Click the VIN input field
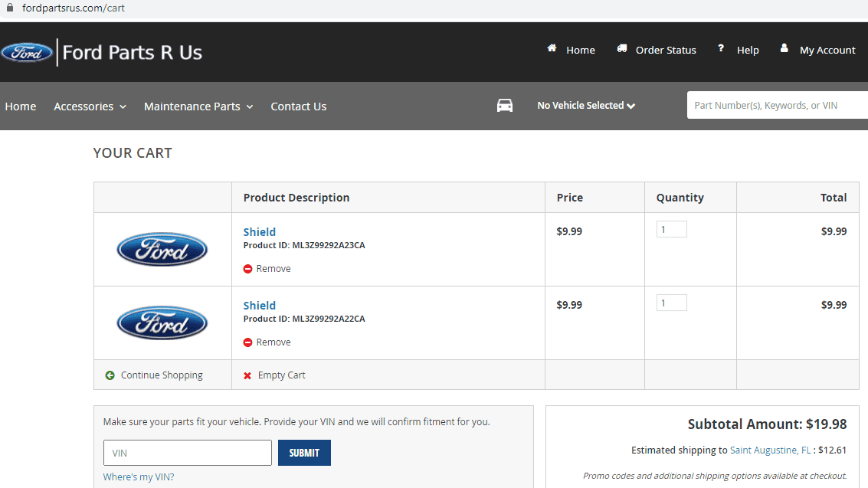This screenshot has width=868, height=488. [x=187, y=453]
